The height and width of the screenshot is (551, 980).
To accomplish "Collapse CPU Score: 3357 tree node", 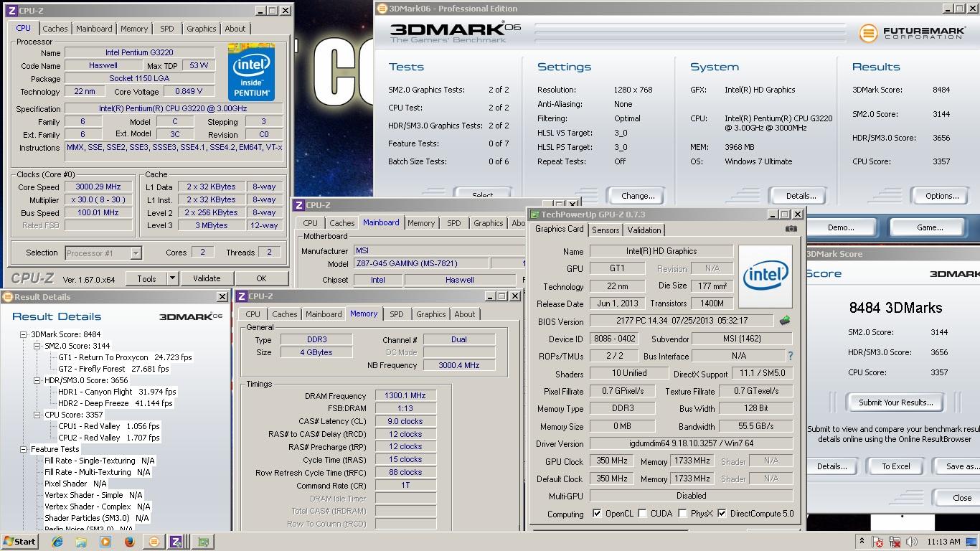I will pyautogui.click(x=37, y=415).
